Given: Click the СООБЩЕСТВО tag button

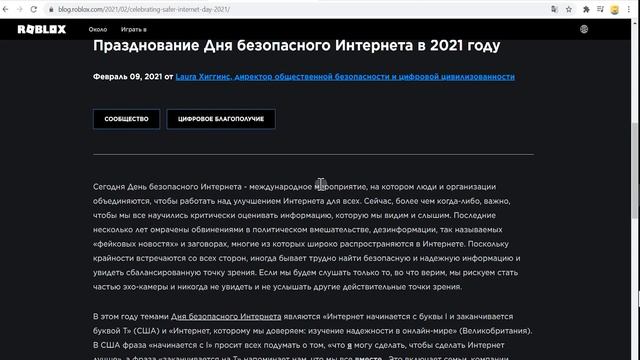Looking at the screenshot, I should coord(127,119).
